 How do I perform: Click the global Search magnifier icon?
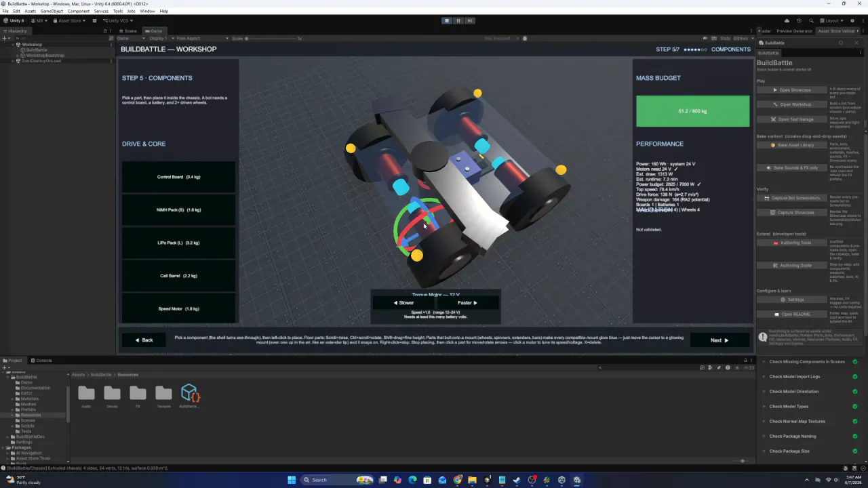pyautogui.click(x=810, y=20)
